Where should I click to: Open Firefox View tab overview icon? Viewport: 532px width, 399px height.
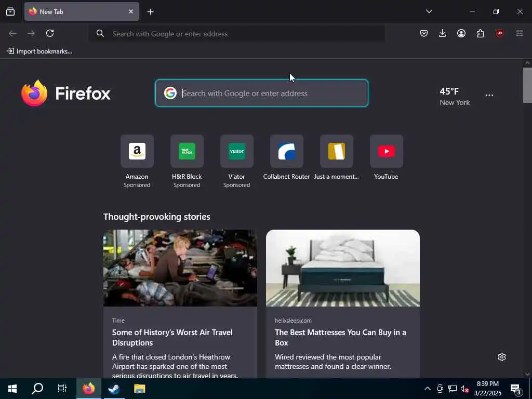click(10, 11)
